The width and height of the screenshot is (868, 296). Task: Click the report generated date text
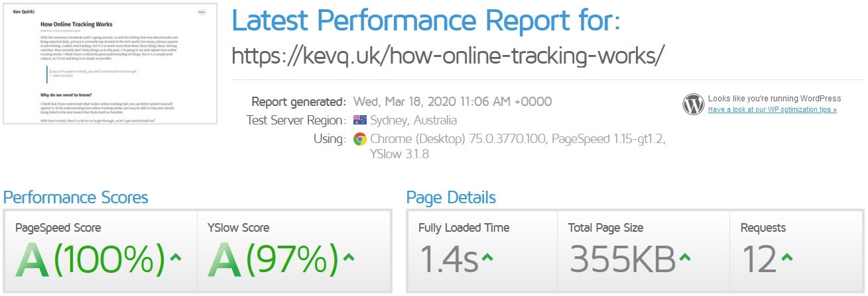[x=452, y=102]
